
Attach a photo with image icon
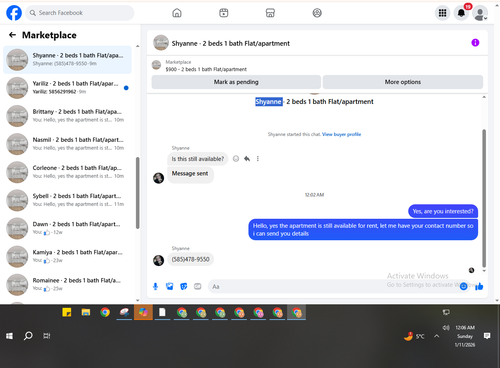170,286
